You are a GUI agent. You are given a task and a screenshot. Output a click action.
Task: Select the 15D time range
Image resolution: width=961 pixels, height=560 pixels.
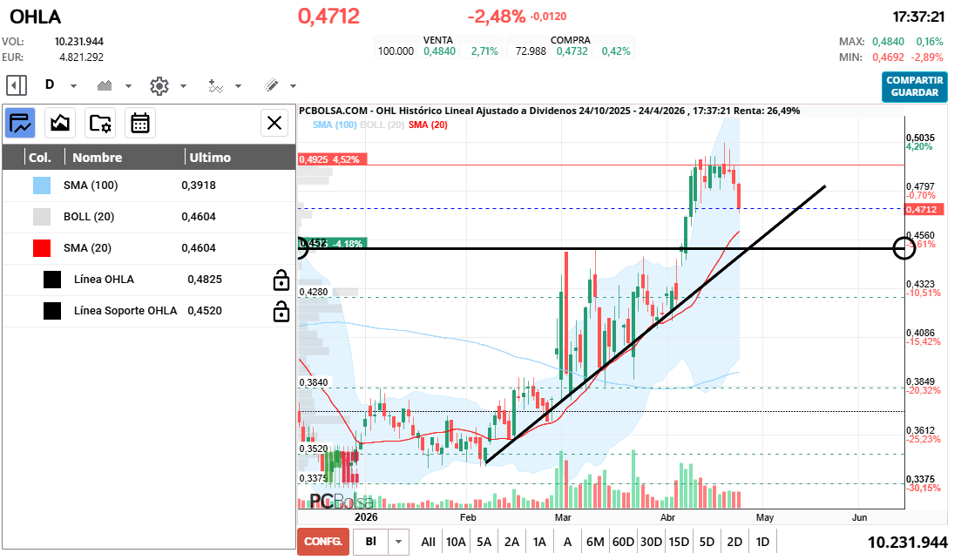679,543
